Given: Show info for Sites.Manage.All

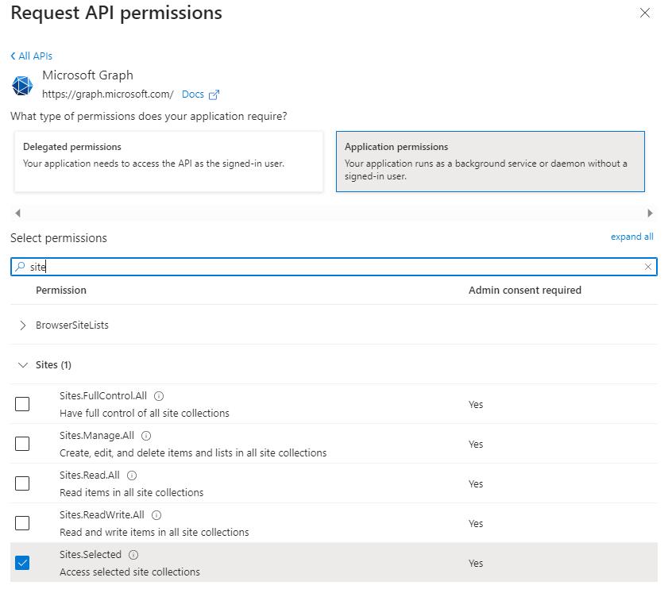Looking at the screenshot, I should click(146, 436).
